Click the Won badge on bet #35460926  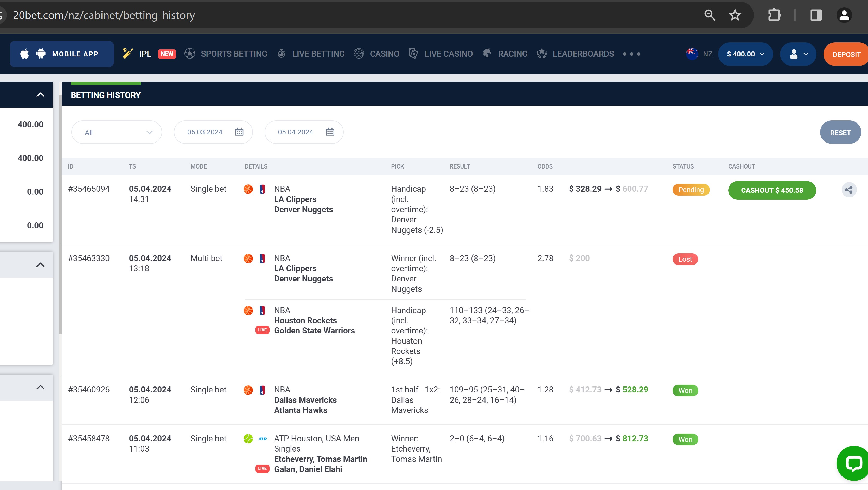685,390
